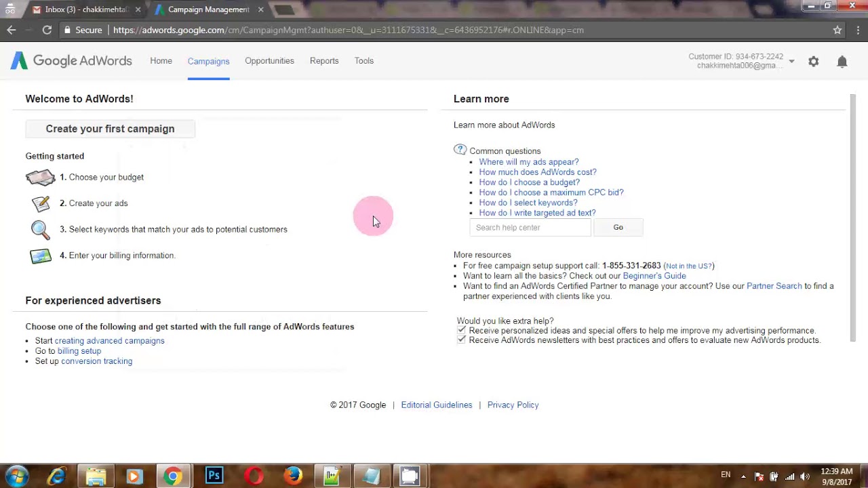Click the Go search button
Image resolution: width=868 pixels, height=488 pixels.
[x=618, y=228]
